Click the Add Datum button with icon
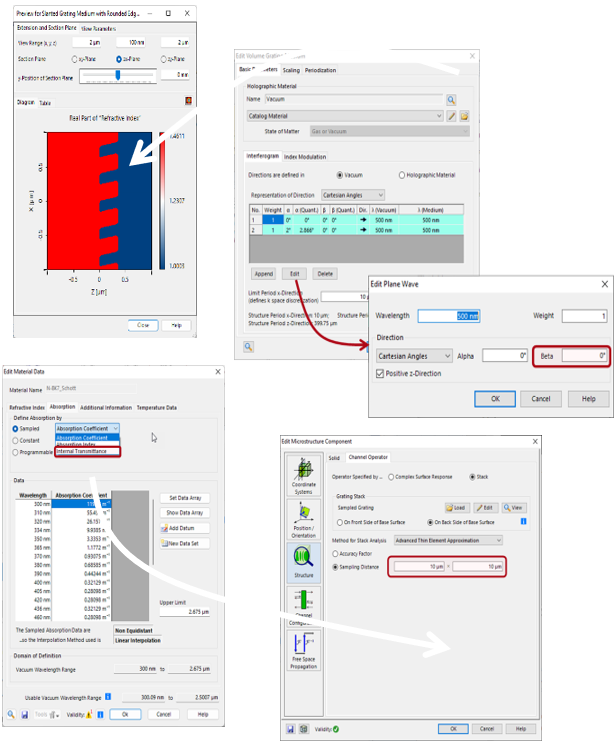Viewport: 616px width, 743px height. tap(181, 527)
